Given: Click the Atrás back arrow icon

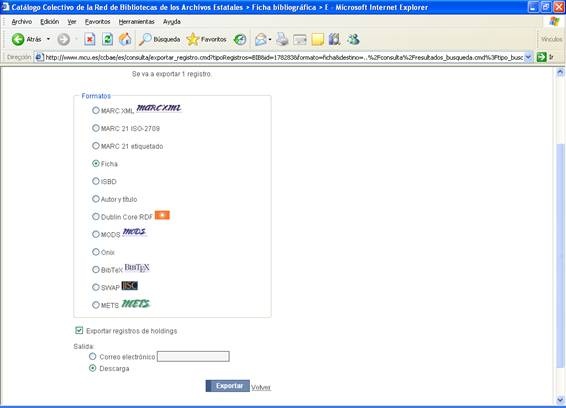Looking at the screenshot, I should (18, 39).
